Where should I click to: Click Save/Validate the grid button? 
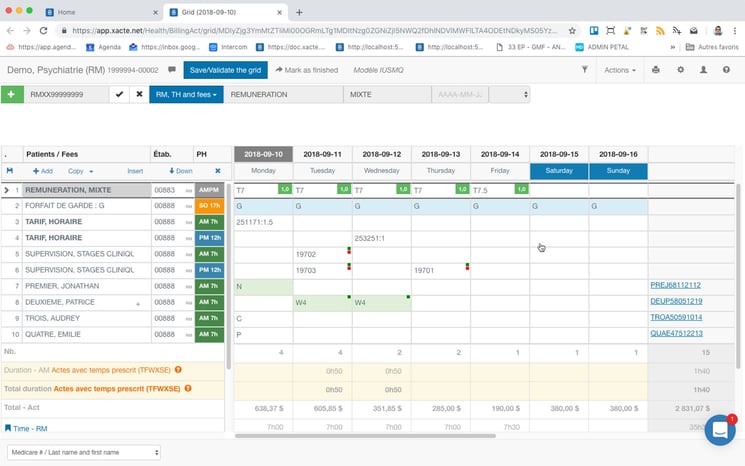[225, 70]
